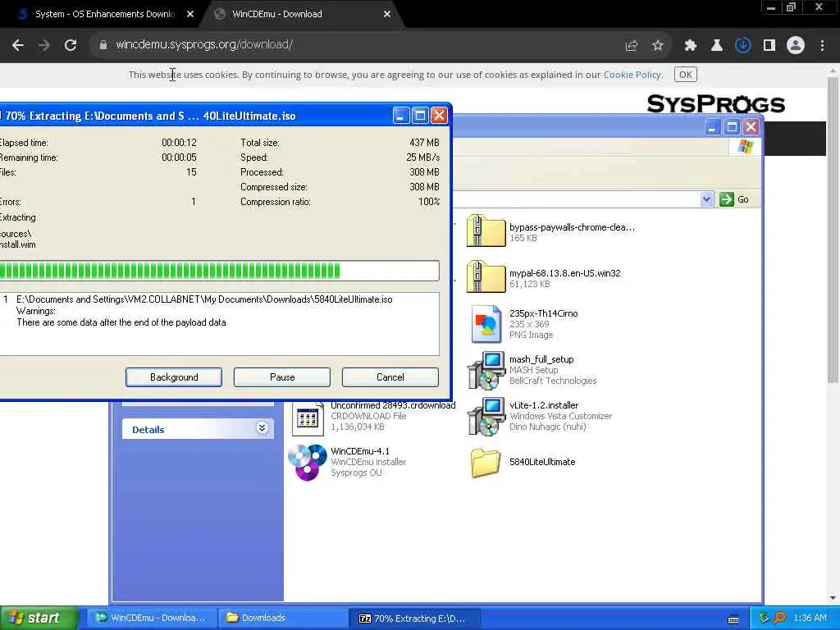Click the magnifier icon in system tray
Viewport: 840px width, 630px height.
779,618
